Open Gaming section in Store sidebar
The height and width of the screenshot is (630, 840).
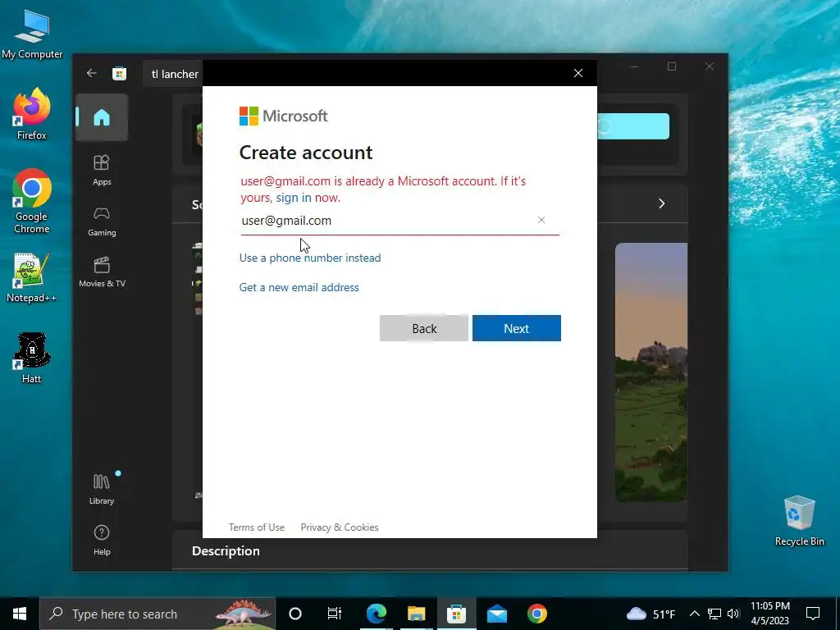[102, 221]
